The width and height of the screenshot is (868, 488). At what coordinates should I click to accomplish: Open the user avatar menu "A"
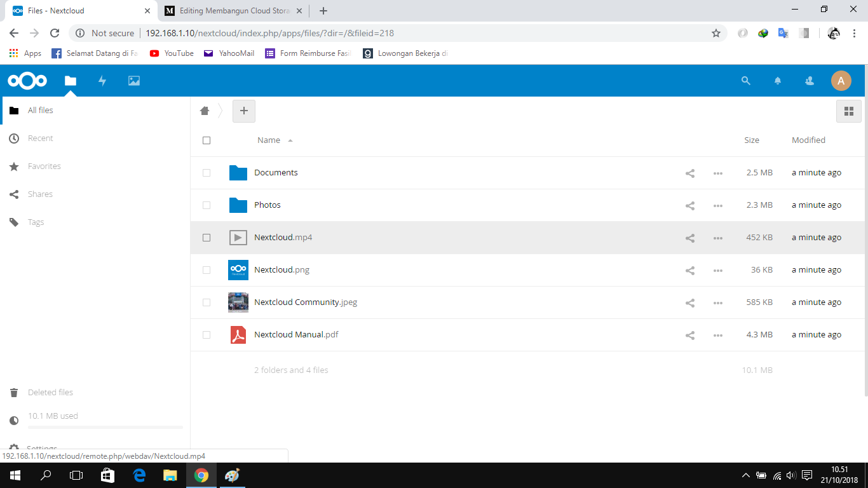[x=841, y=81]
